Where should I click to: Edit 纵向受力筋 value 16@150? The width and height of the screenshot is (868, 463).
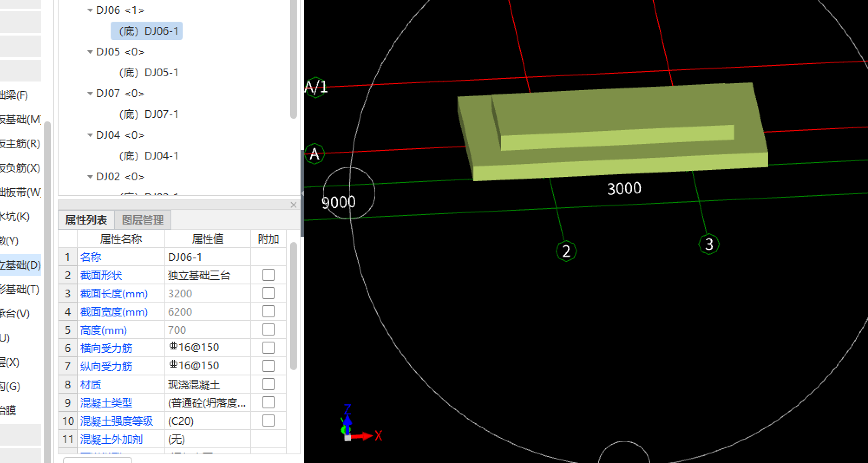pos(207,366)
